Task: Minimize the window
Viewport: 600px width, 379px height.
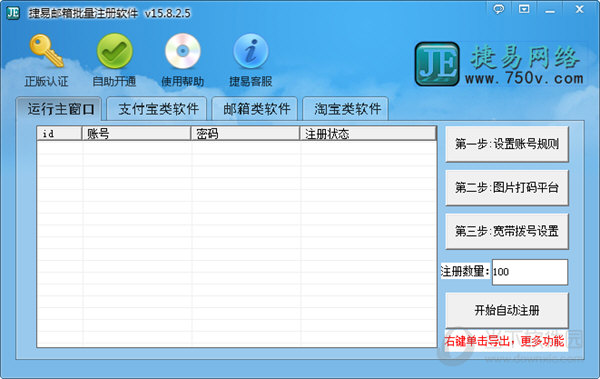Action: pos(550,10)
